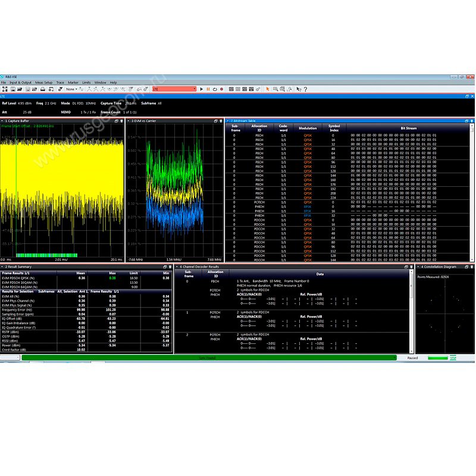Viewport: 476px width, 476px height.
Task: Click the first window layout icon after Record
Action: (x=231, y=89)
